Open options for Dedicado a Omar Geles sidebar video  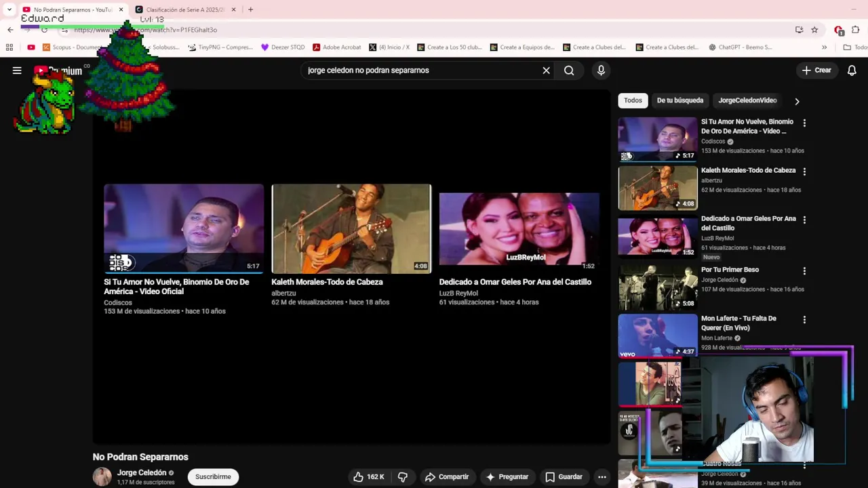click(x=804, y=220)
